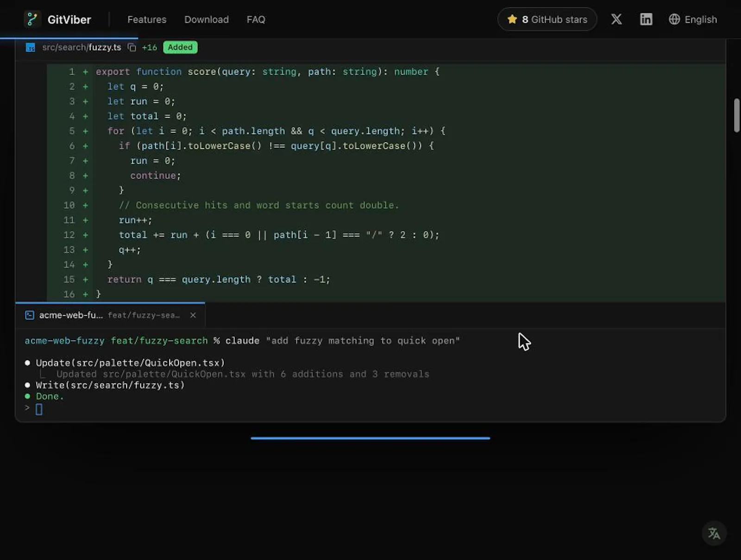This screenshot has width=741, height=560.
Task: Click line number 12 in the diff gutter
Action: [69, 235]
